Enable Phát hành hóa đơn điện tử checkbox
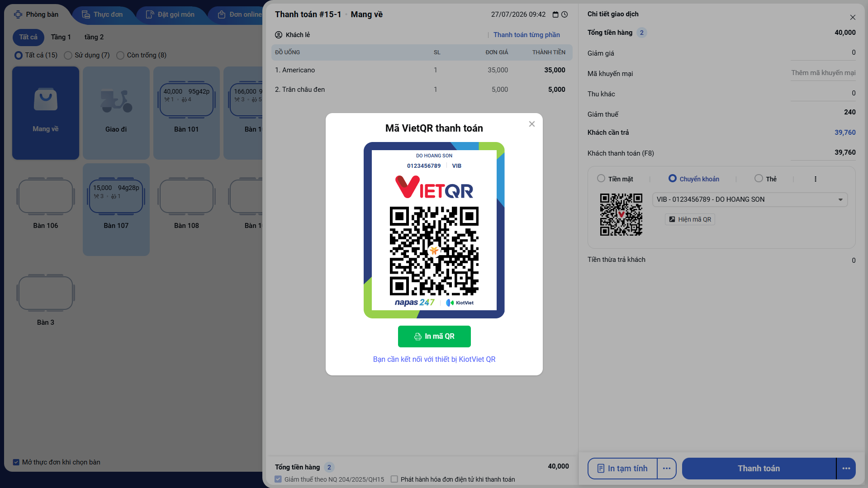 tap(394, 479)
